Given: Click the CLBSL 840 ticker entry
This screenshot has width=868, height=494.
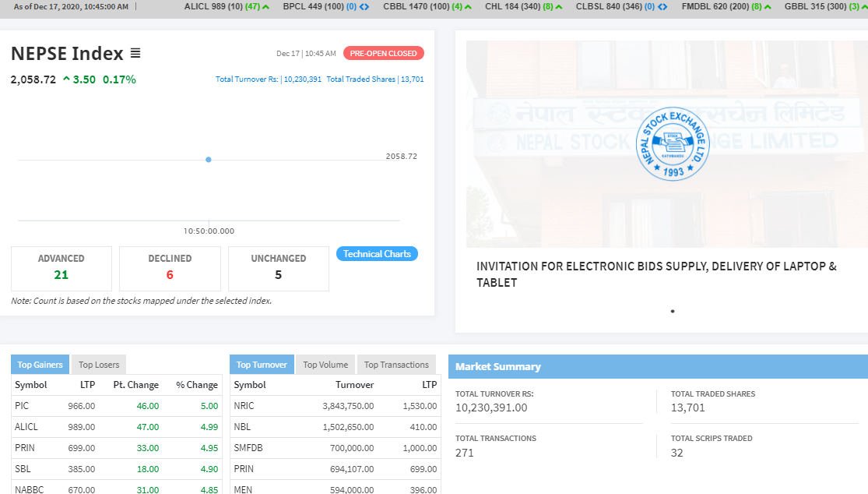Looking at the screenshot, I should [622, 7].
